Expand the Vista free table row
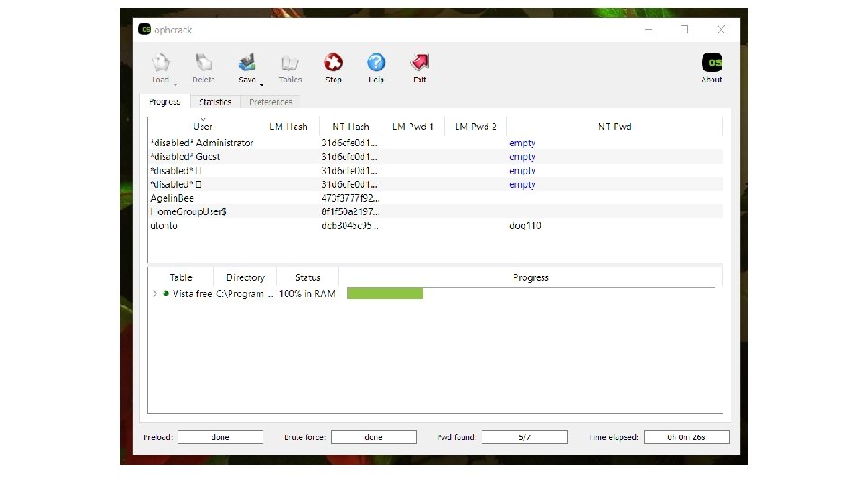The height and width of the screenshot is (488, 868). click(x=155, y=294)
